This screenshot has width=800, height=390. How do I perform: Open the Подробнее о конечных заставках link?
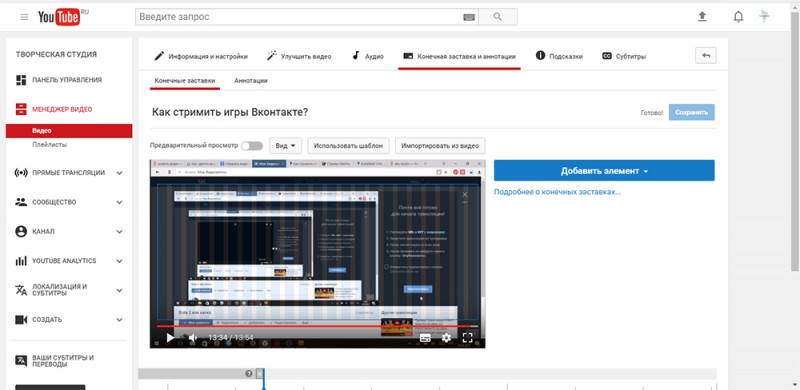(557, 192)
